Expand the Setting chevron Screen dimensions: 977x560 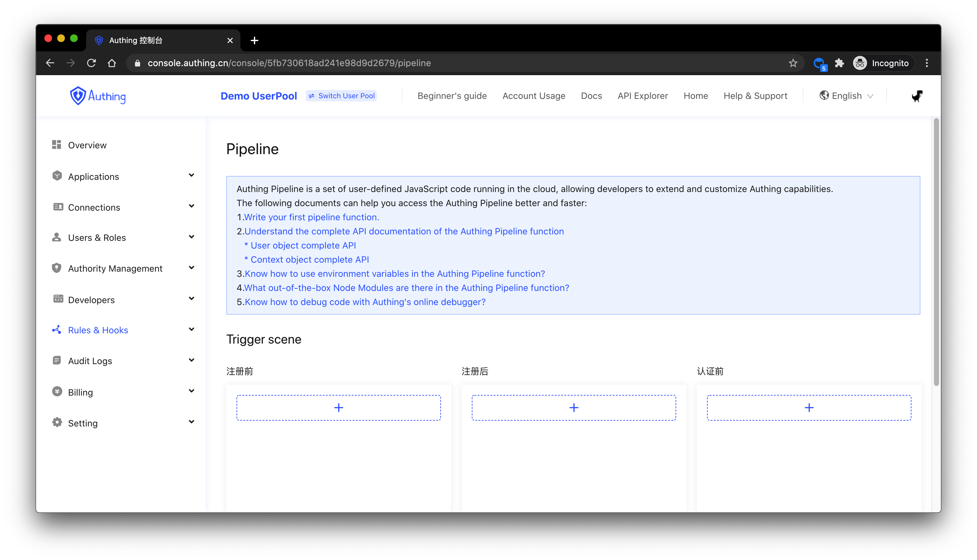click(x=191, y=422)
